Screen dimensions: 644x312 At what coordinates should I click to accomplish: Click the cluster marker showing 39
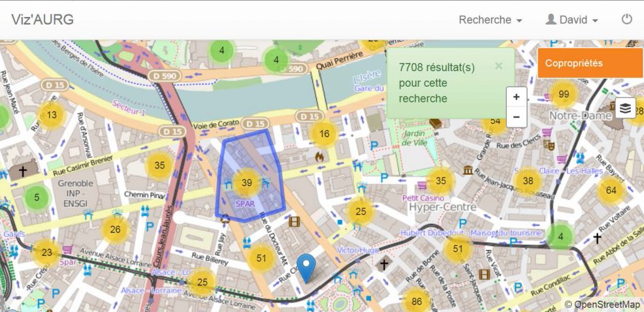point(247,183)
